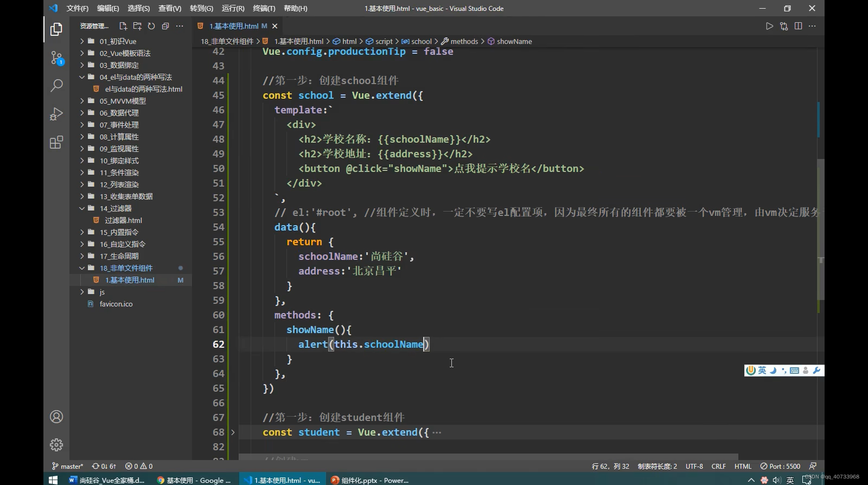Open the 文件(F) menu

click(x=78, y=8)
